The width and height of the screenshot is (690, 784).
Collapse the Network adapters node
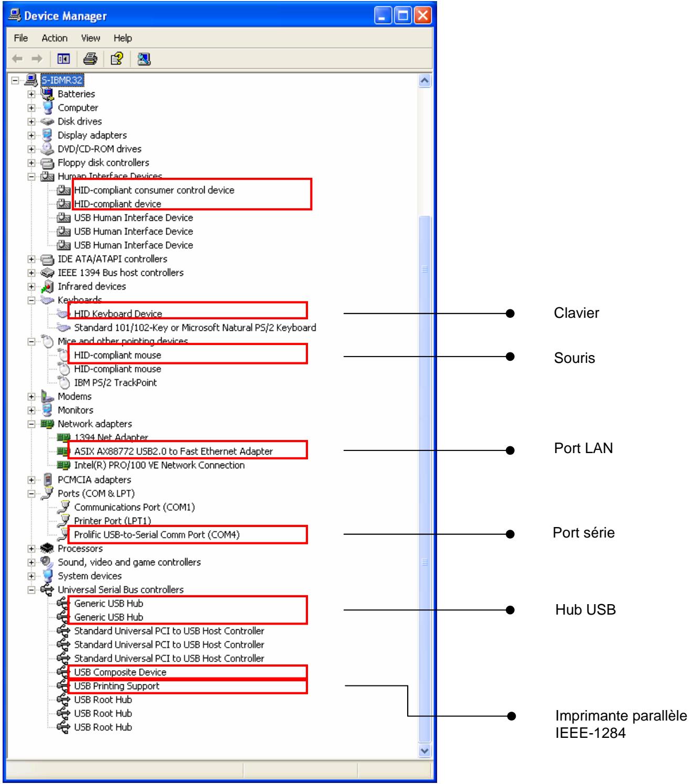pos(32,424)
